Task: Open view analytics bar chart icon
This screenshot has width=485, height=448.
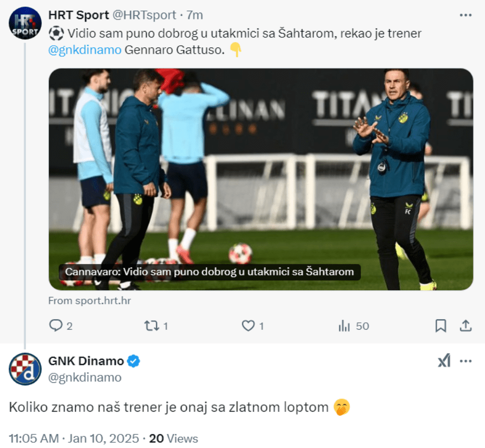Action: coord(344,325)
